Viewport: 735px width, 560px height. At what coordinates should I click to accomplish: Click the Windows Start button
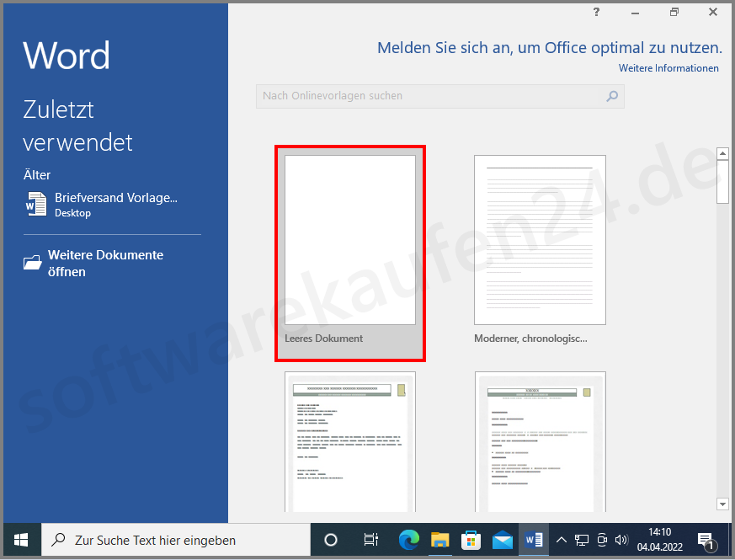tap(20, 540)
